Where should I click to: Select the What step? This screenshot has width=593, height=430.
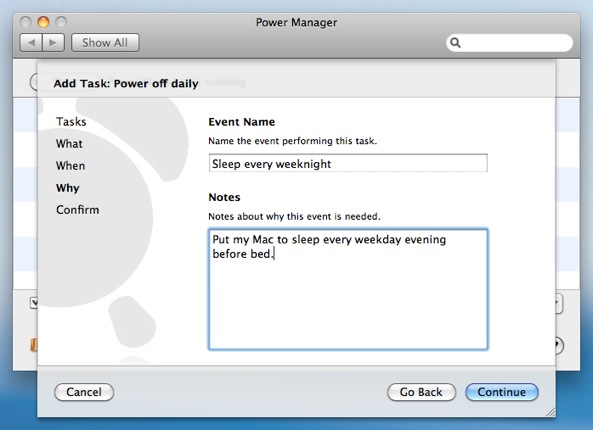click(x=69, y=144)
